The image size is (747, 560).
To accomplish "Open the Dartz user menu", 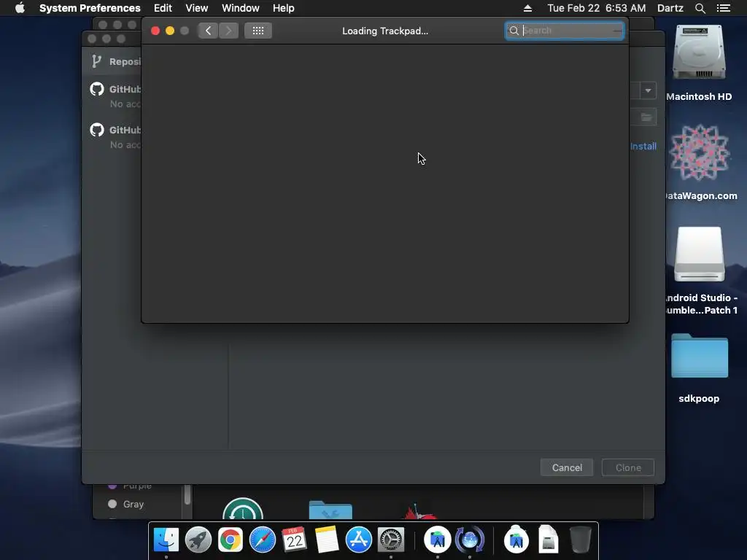I will coord(670,8).
